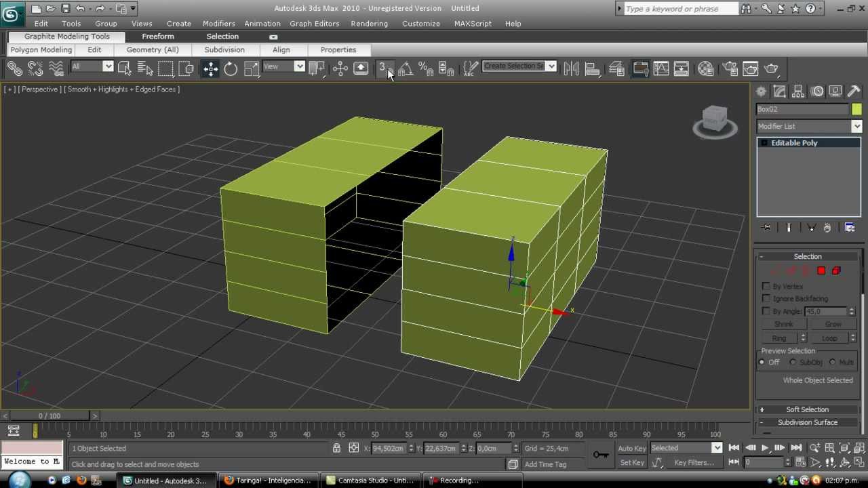Click the Mirror tool icon
868x488 pixels.
click(571, 68)
